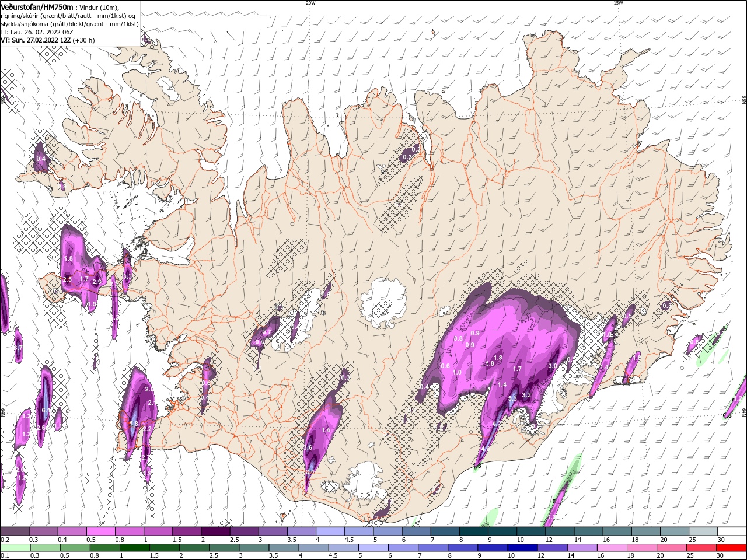Click the purple legend swatch labeled 0.2
Screen dimensions: 747x560
click(x=15, y=531)
